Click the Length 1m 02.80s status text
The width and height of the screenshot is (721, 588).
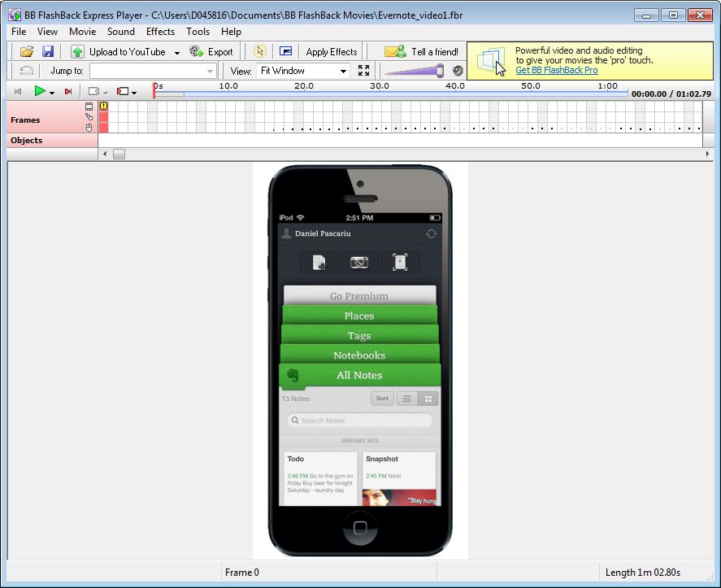(x=643, y=573)
